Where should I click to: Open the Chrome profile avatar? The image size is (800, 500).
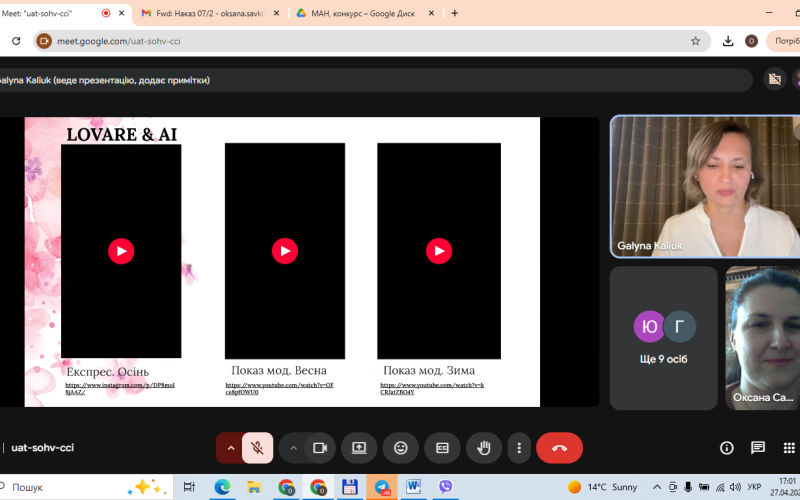(751, 41)
